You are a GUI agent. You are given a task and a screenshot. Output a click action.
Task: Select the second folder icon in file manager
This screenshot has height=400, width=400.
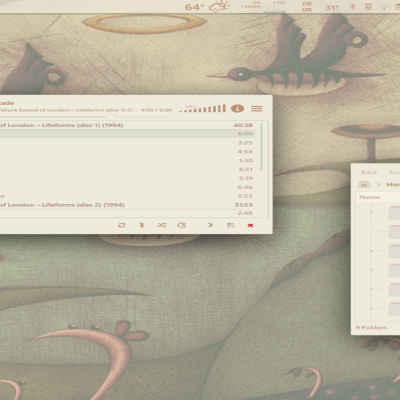click(394, 232)
